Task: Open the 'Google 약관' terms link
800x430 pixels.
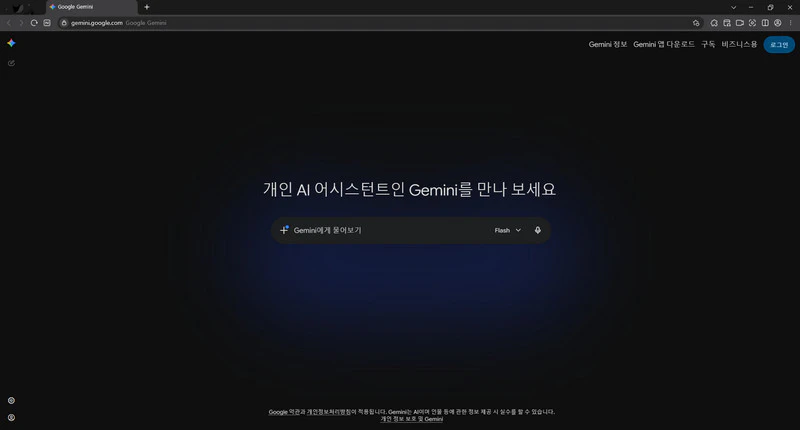Action: [x=284, y=412]
